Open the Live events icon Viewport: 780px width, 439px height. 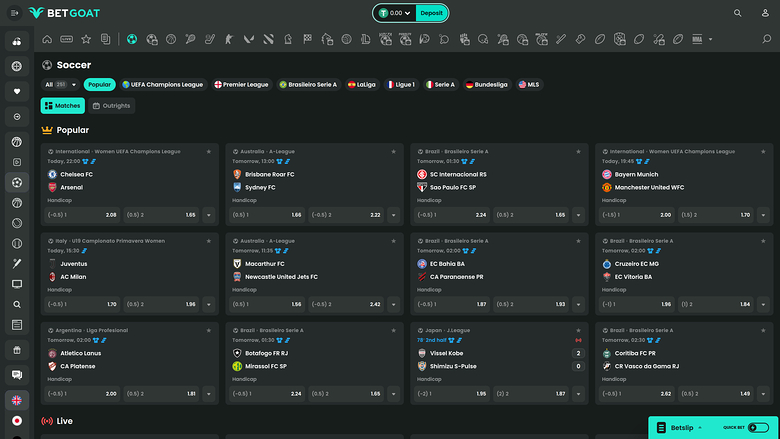click(66, 39)
